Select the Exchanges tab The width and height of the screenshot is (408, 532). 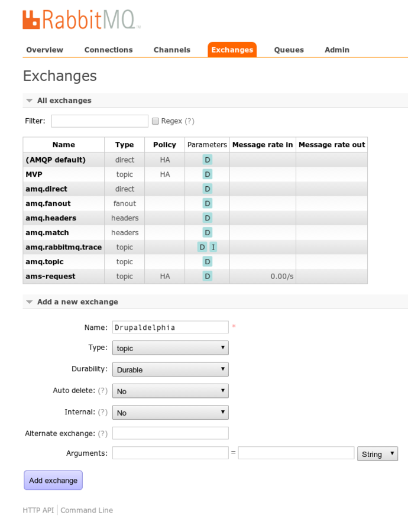(x=232, y=50)
